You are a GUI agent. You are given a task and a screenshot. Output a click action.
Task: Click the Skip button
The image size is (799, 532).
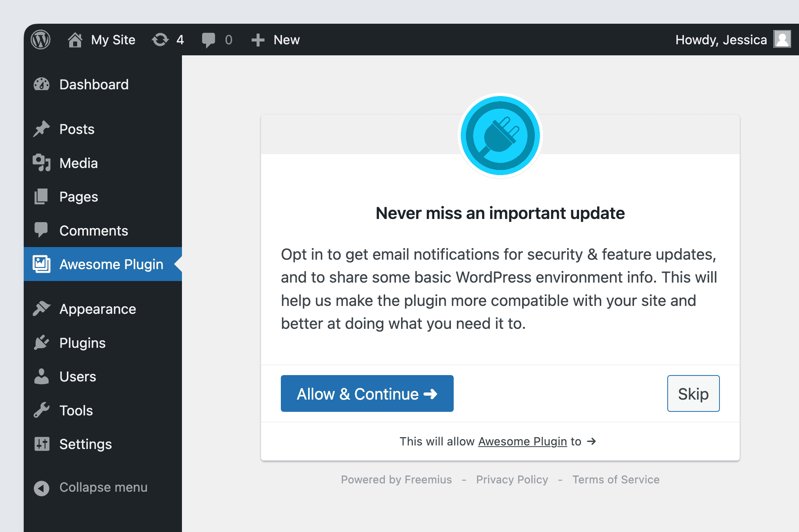click(x=693, y=394)
